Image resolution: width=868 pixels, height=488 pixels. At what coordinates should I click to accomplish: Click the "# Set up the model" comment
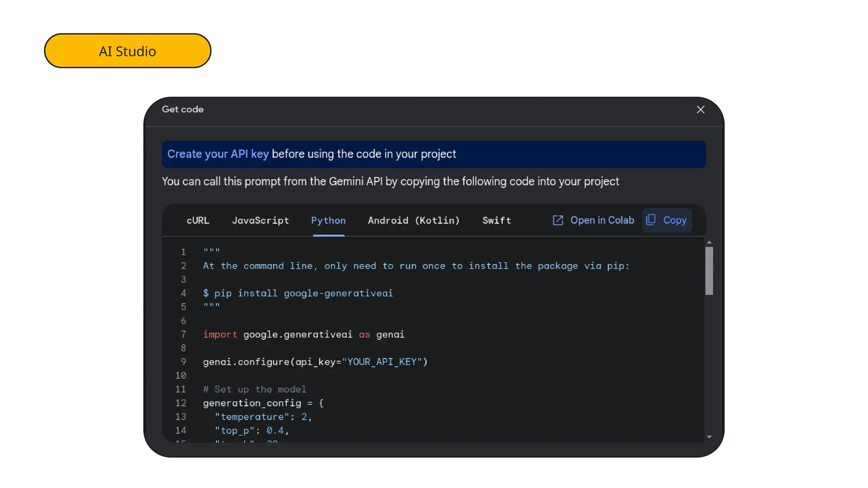tap(255, 389)
